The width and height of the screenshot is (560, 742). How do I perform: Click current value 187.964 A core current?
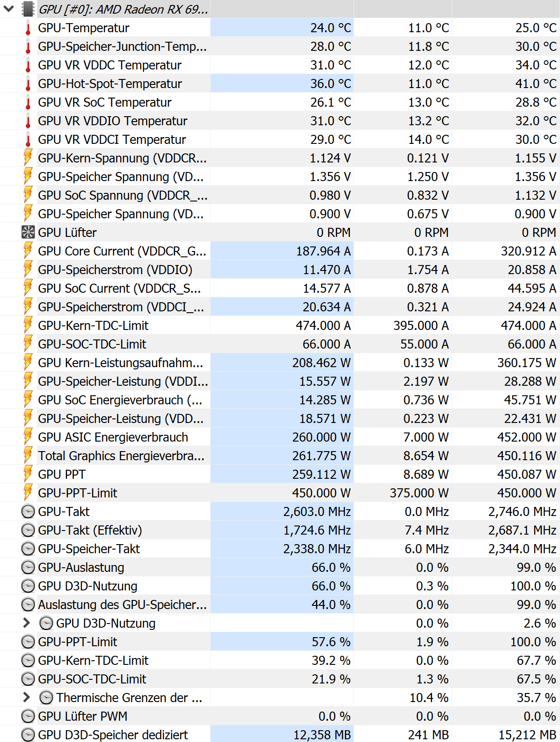click(324, 251)
